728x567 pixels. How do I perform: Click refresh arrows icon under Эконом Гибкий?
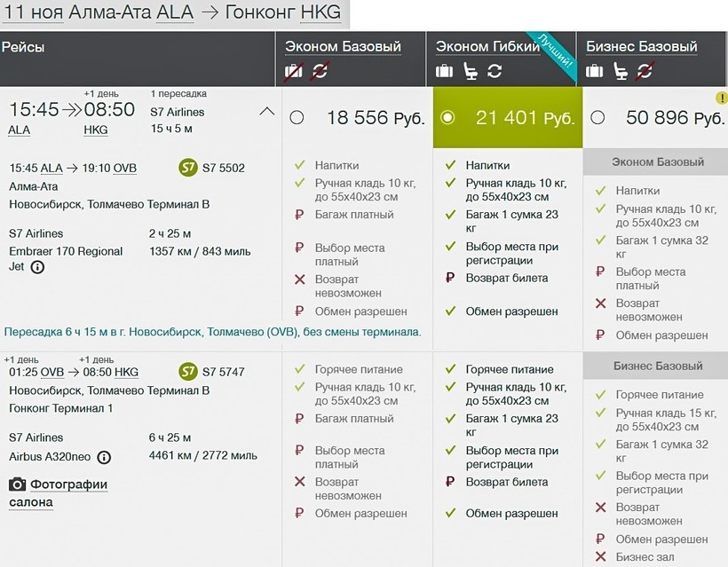[495, 71]
